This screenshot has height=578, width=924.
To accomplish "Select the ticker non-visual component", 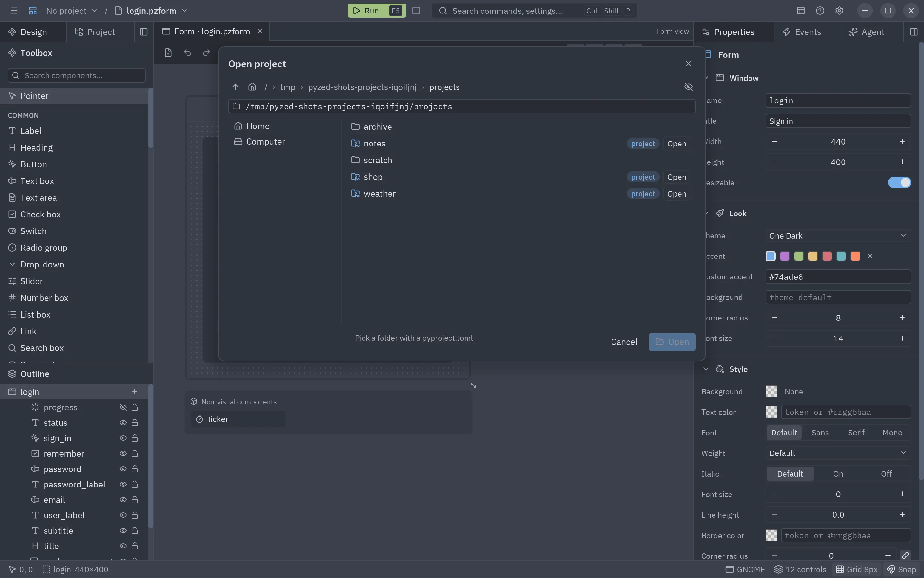I will tap(237, 419).
